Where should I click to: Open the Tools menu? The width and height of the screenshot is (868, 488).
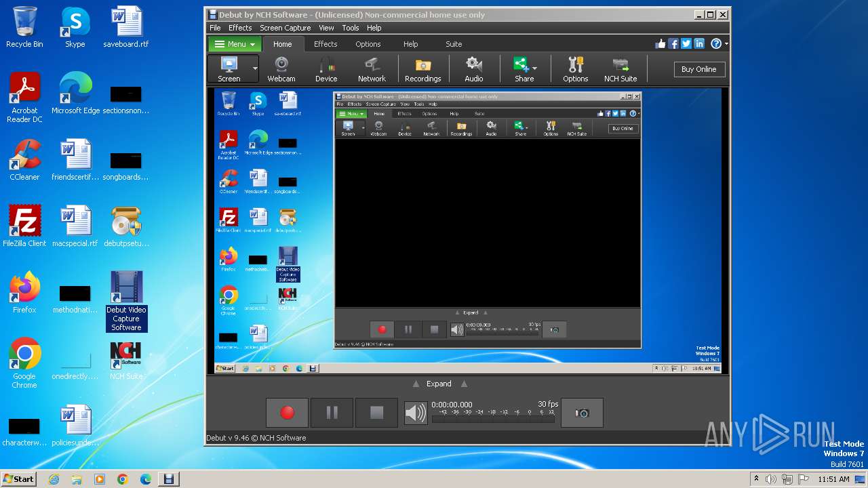(x=351, y=28)
